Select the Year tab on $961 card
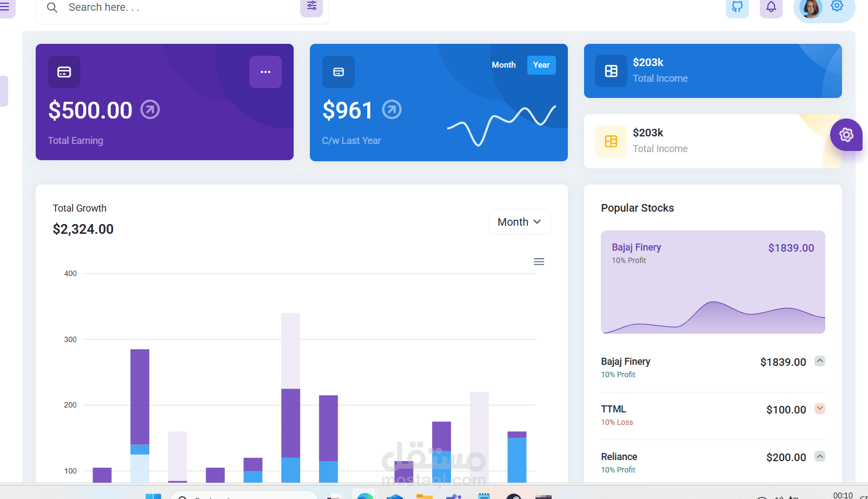Image resolution: width=868 pixels, height=499 pixels. (x=541, y=65)
